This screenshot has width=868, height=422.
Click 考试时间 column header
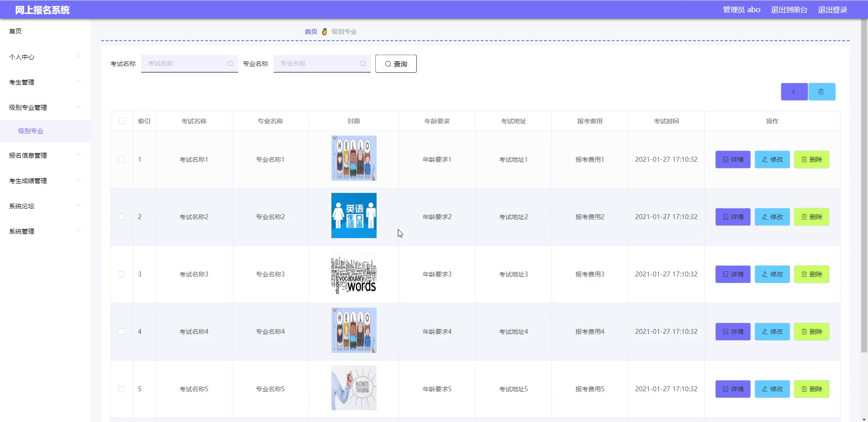point(666,121)
